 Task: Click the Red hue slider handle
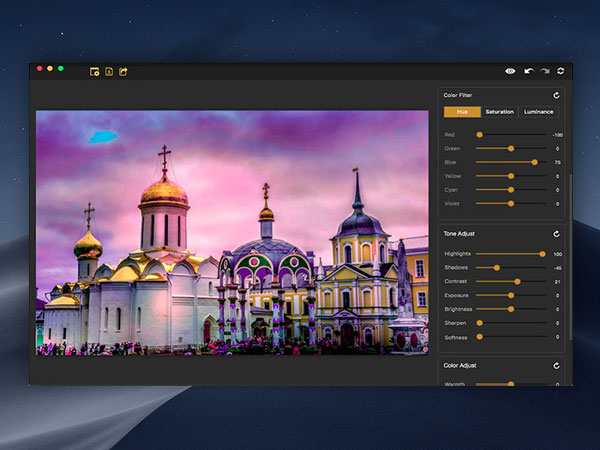click(x=479, y=135)
